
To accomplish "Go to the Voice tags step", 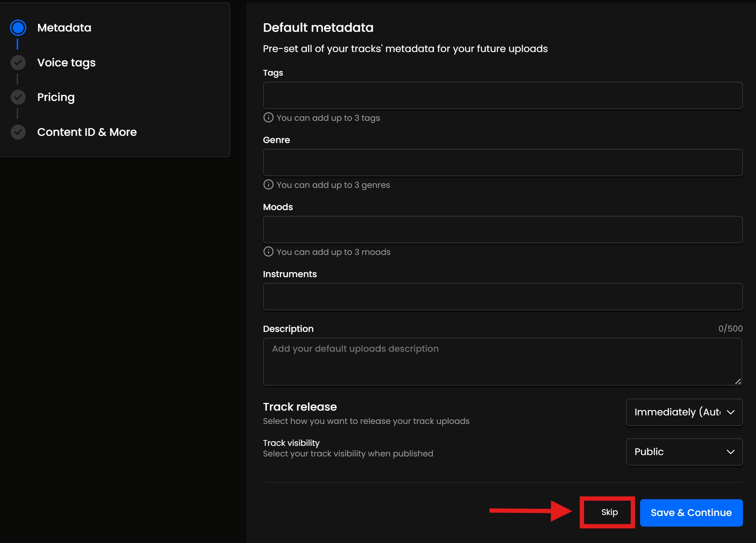I will point(66,63).
